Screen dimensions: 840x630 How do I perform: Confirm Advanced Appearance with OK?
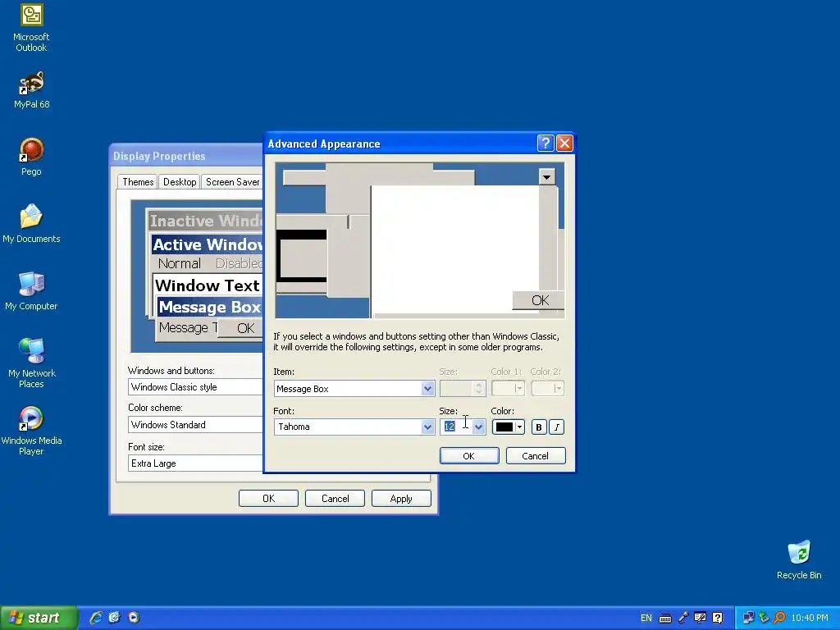(468, 456)
